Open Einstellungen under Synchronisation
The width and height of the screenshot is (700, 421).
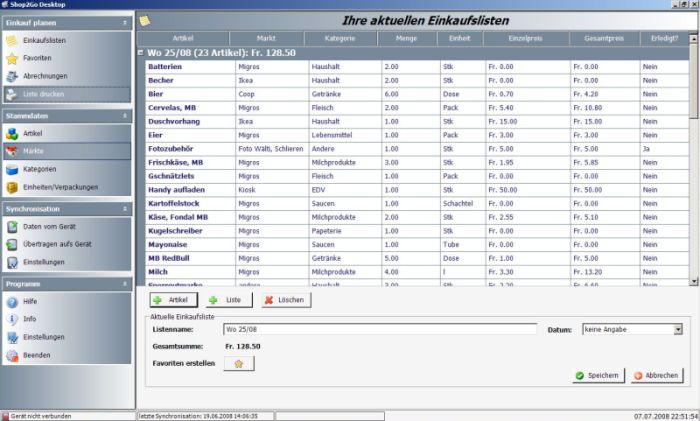point(44,262)
